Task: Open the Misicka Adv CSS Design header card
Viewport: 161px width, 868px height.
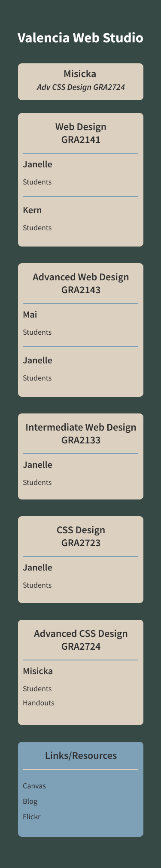Action: pyautogui.click(x=80, y=82)
